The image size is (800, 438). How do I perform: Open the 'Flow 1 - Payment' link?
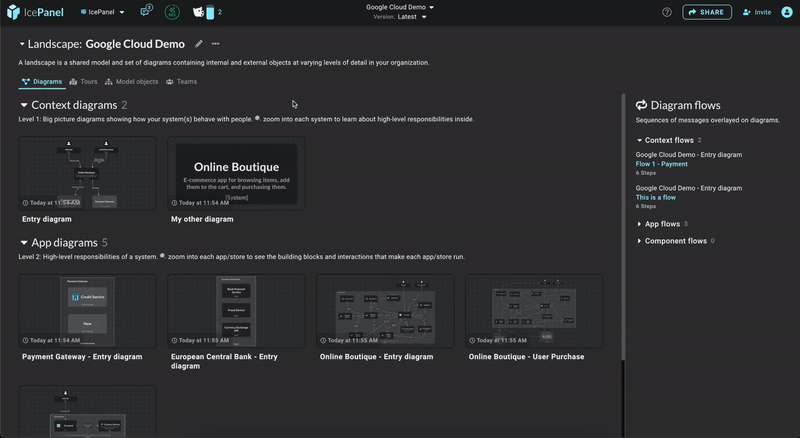coord(662,164)
